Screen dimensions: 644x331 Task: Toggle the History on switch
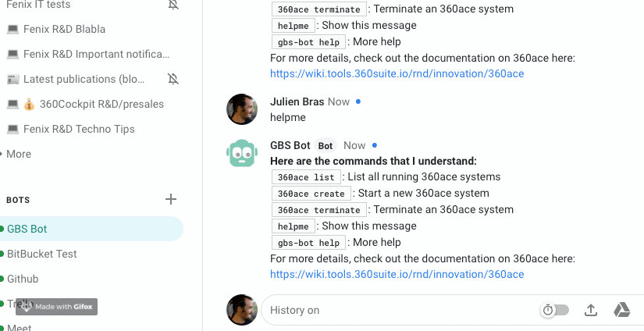click(x=555, y=310)
